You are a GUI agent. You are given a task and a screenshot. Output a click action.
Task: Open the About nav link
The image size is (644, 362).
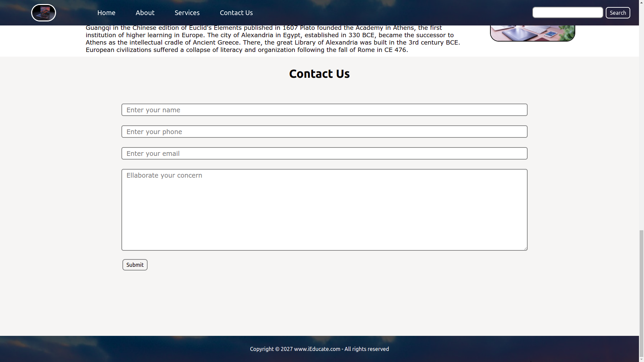tap(145, 13)
